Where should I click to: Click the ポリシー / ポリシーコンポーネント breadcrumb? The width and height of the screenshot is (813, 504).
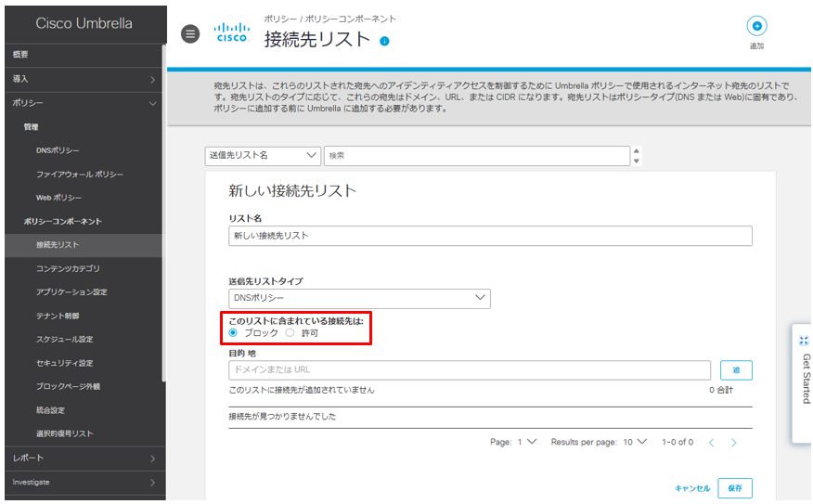(329, 19)
